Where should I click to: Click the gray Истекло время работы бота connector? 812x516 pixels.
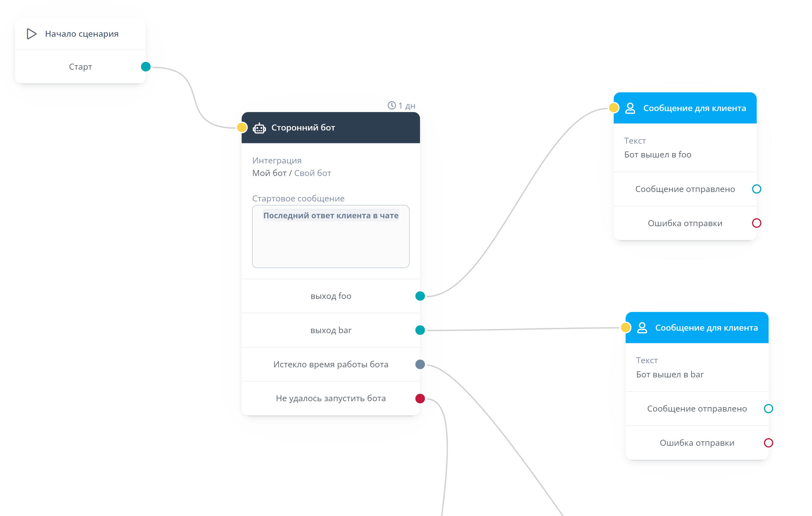point(420,364)
